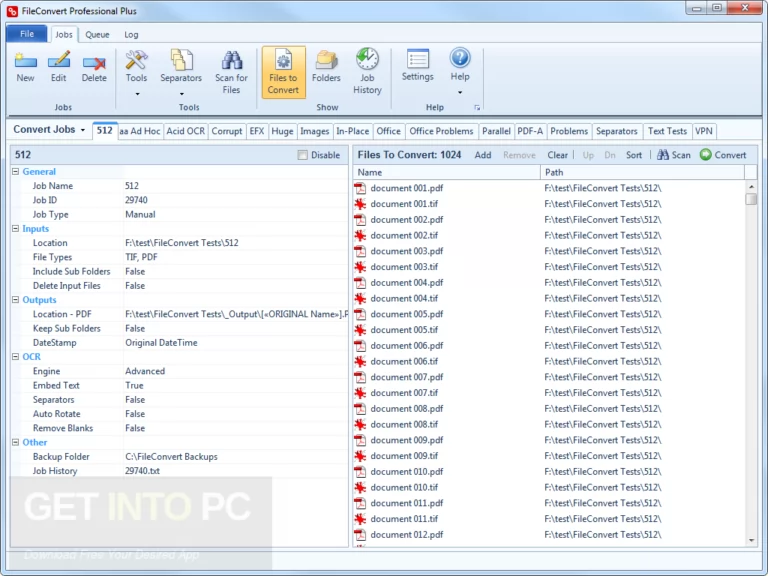Click the Separators pages icon
The image size is (768, 576).
[x=181, y=60]
